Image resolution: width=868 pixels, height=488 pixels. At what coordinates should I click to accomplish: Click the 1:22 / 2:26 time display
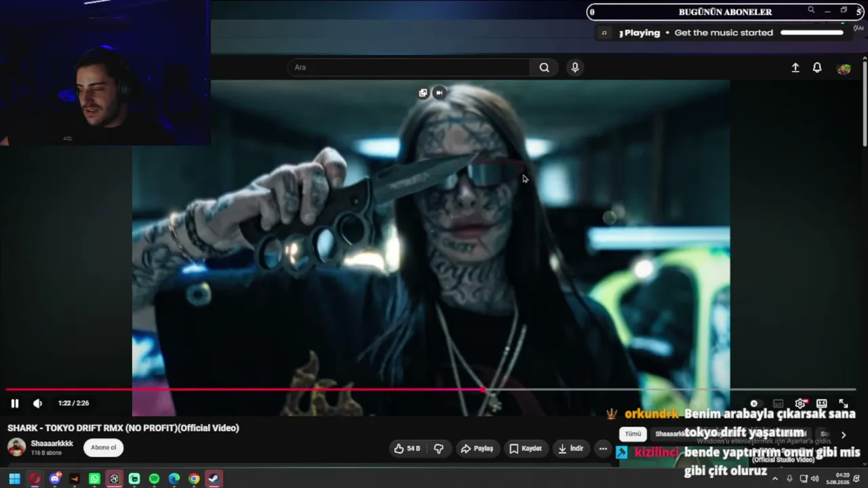click(73, 403)
